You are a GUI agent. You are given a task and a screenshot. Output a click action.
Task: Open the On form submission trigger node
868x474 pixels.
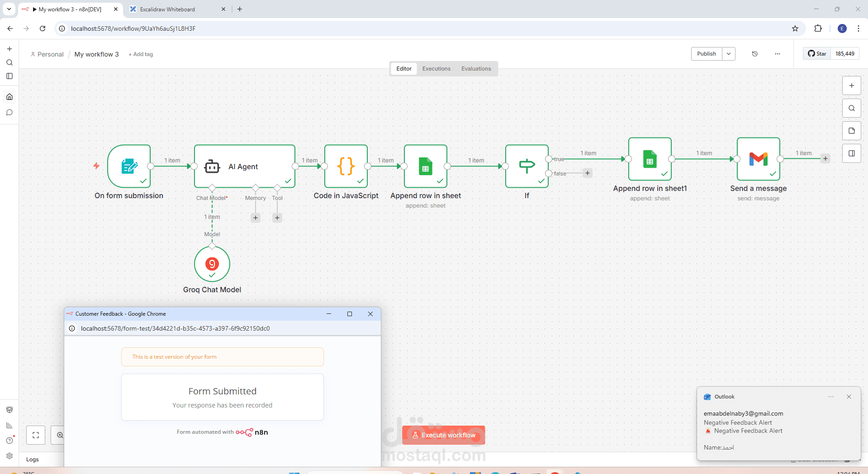coord(129,166)
